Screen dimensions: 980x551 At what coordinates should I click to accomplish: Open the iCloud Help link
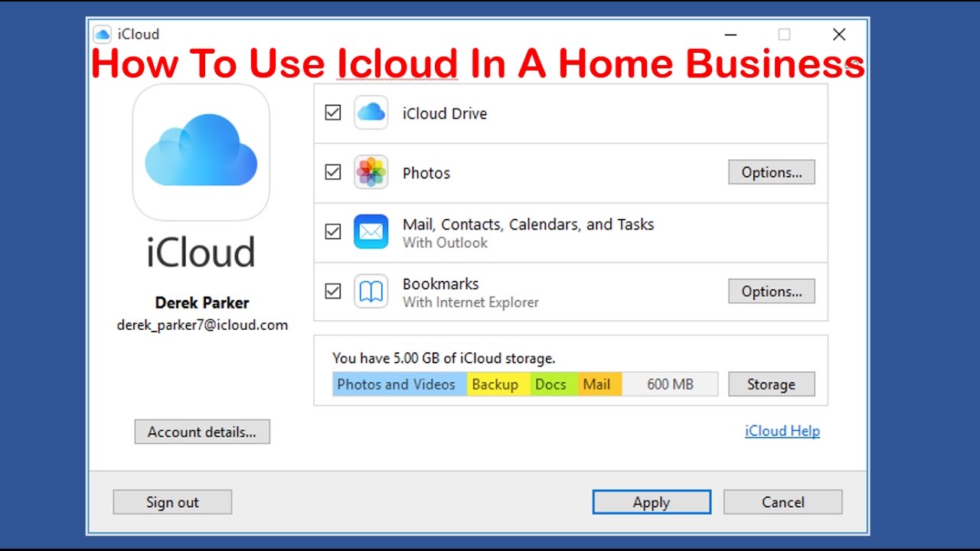tap(782, 431)
